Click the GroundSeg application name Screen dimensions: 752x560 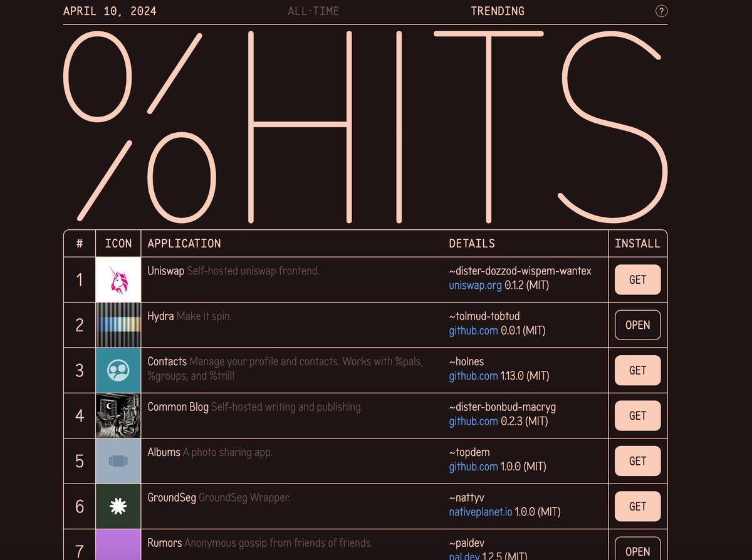[x=172, y=498]
